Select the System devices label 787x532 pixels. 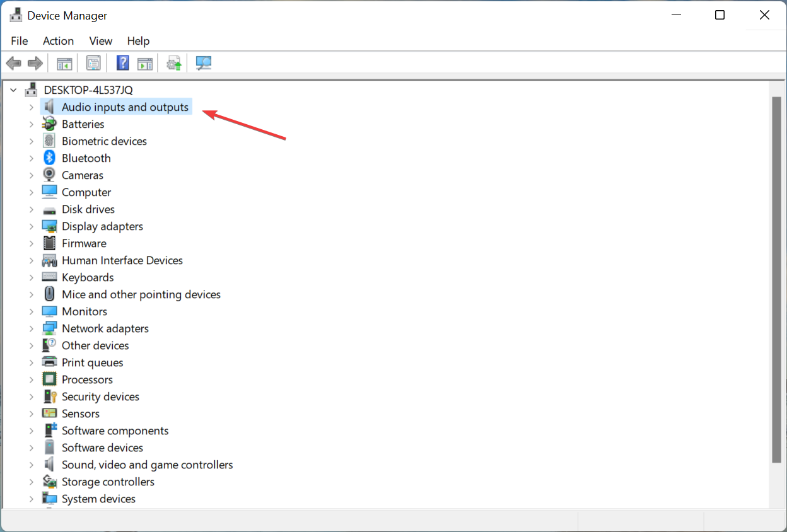tap(98, 499)
